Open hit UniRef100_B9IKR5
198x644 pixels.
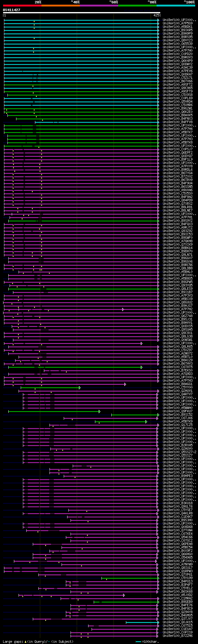click(178, 30)
